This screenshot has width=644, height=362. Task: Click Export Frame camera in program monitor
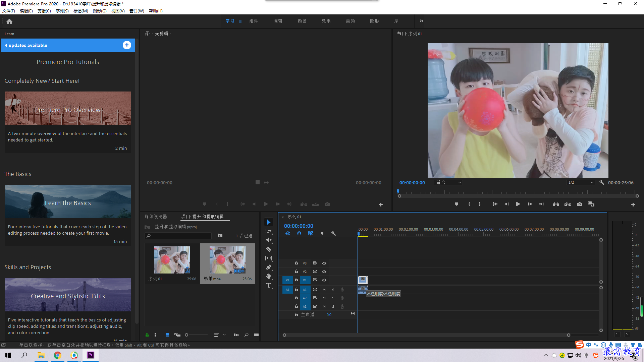(580, 204)
